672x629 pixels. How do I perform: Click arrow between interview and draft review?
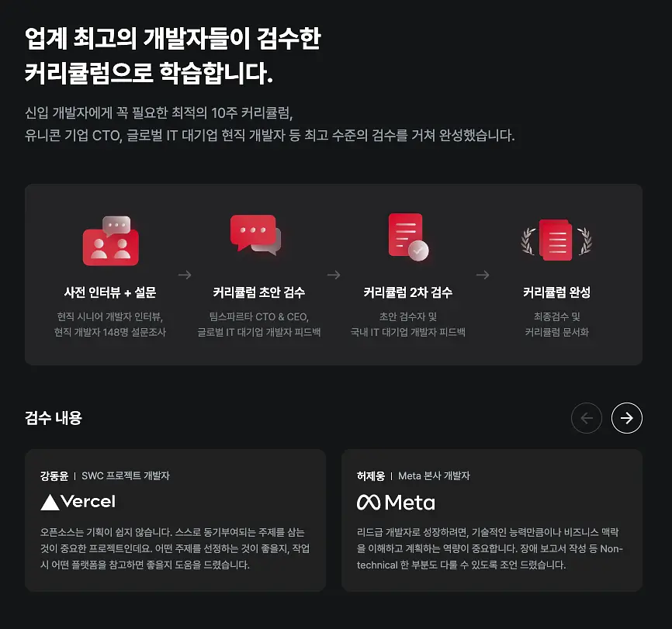pyautogui.click(x=185, y=275)
